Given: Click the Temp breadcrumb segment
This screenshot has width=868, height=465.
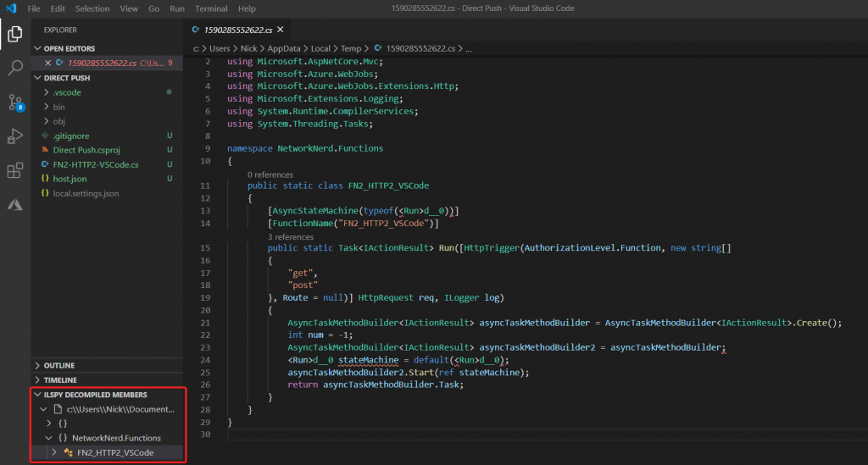Looking at the screenshot, I should coord(351,48).
